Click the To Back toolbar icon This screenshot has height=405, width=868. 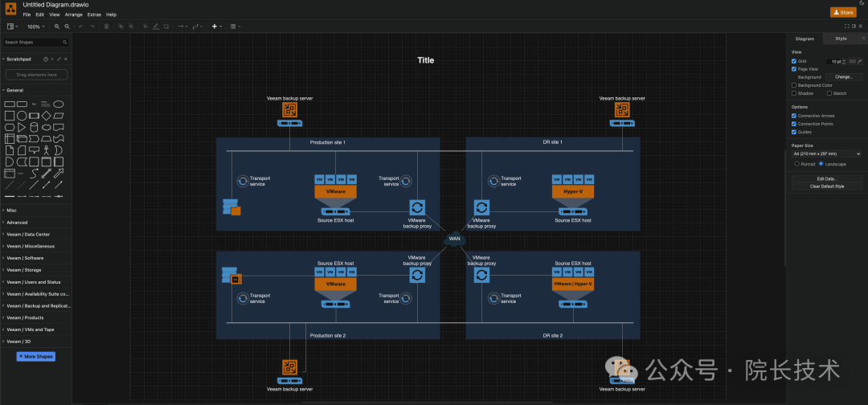pos(131,26)
